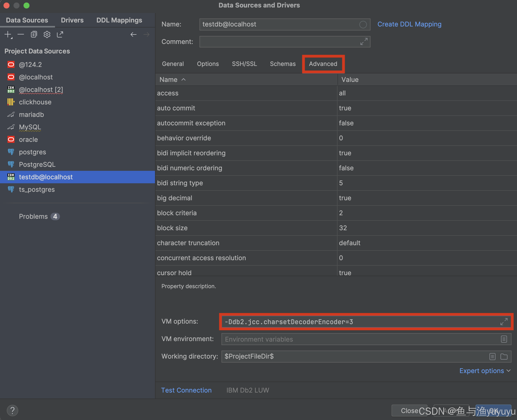Expand the Expert options dropdown
Screen dimensions: 517x420
point(484,371)
